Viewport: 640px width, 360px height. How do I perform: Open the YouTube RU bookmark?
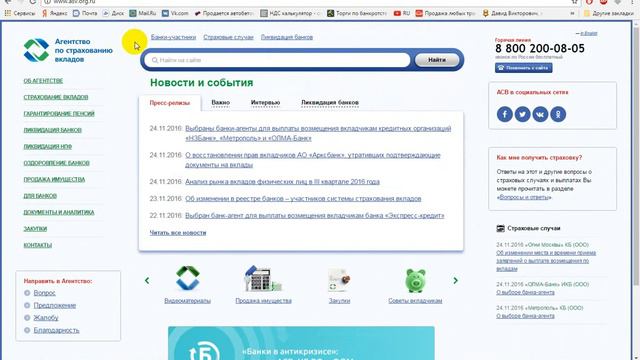(402, 13)
